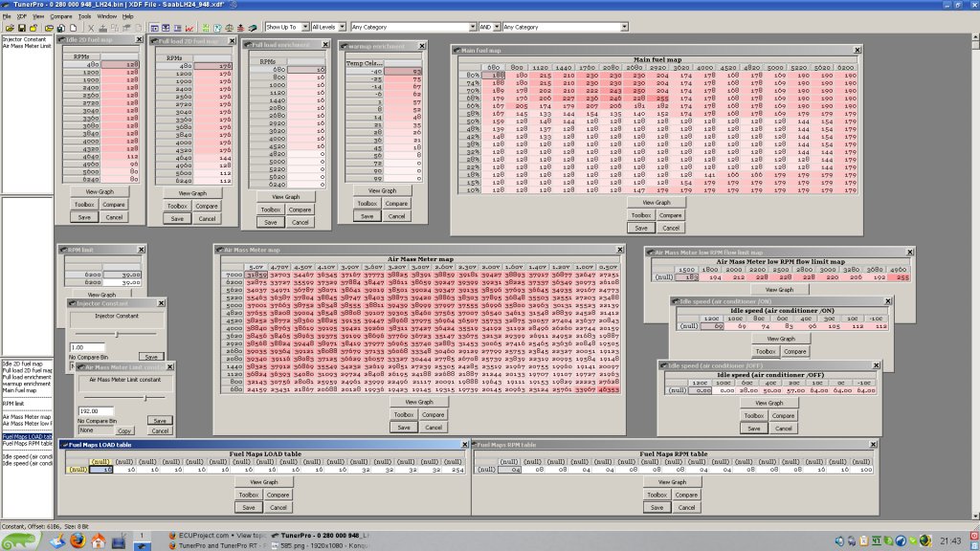
Task: Click the open XDF folder toolbar icon
Action: 49,28
